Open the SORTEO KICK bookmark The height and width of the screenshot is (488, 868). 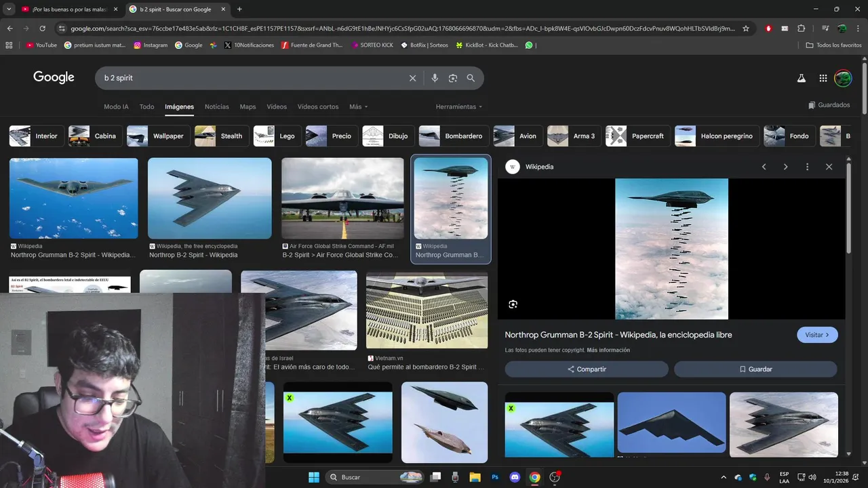(x=372, y=45)
